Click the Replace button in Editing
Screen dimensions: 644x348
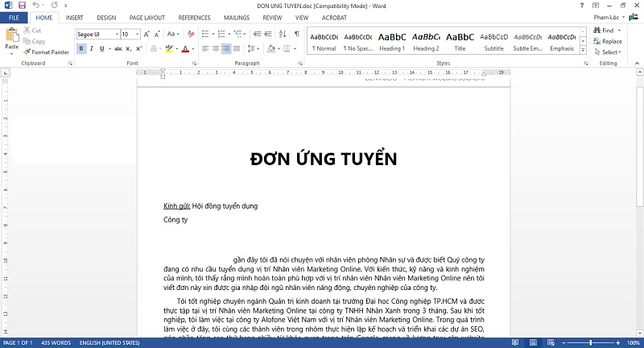click(607, 41)
